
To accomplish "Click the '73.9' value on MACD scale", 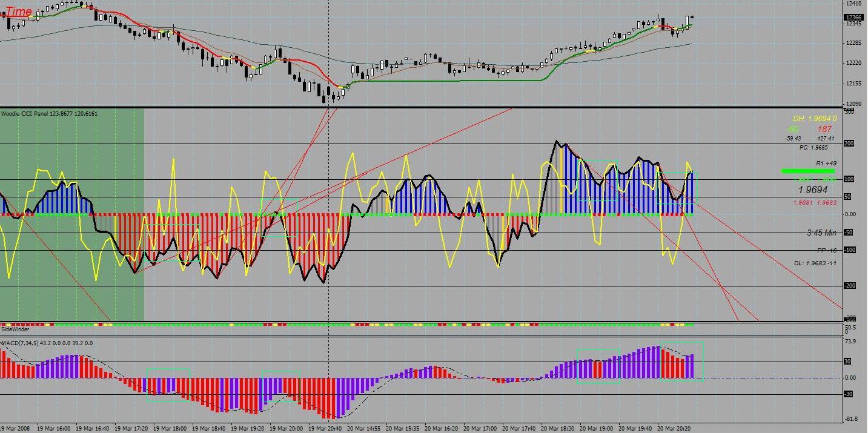I will pos(850,342).
